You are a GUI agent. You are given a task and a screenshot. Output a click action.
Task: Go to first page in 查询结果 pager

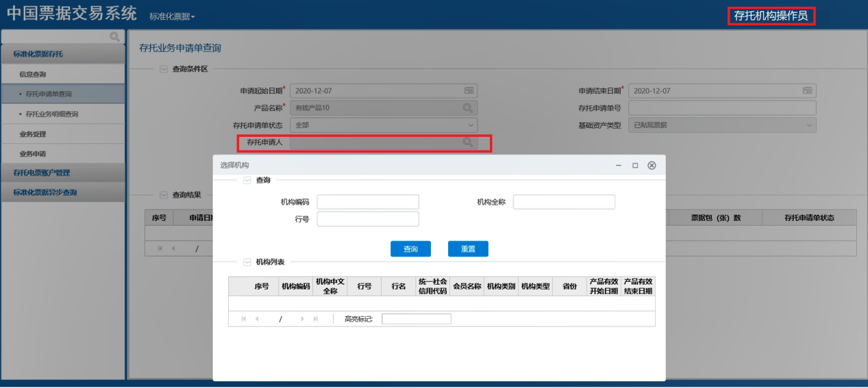(160, 248)
